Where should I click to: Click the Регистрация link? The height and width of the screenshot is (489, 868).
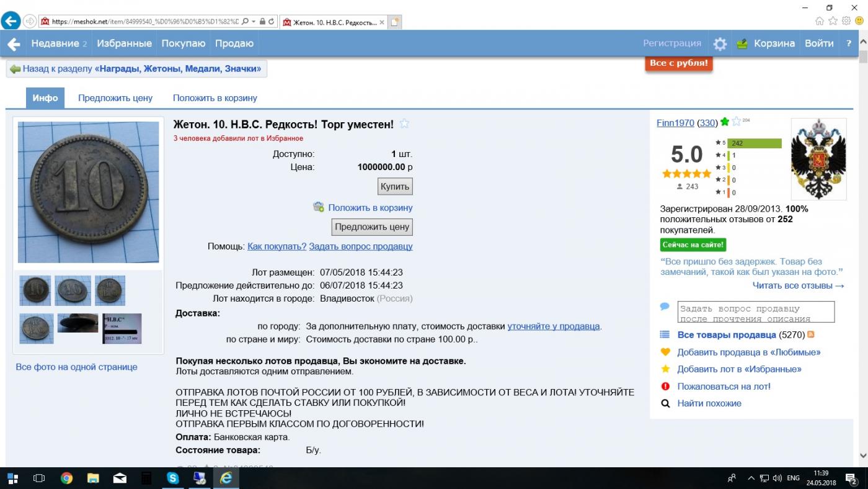point(672,43)
